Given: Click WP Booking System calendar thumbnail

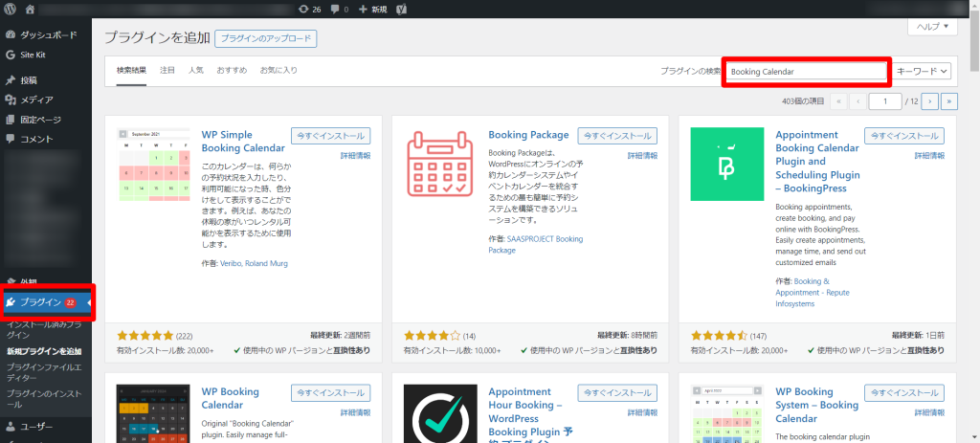Looking at the screenshot, I should click(x=727, y=413).
